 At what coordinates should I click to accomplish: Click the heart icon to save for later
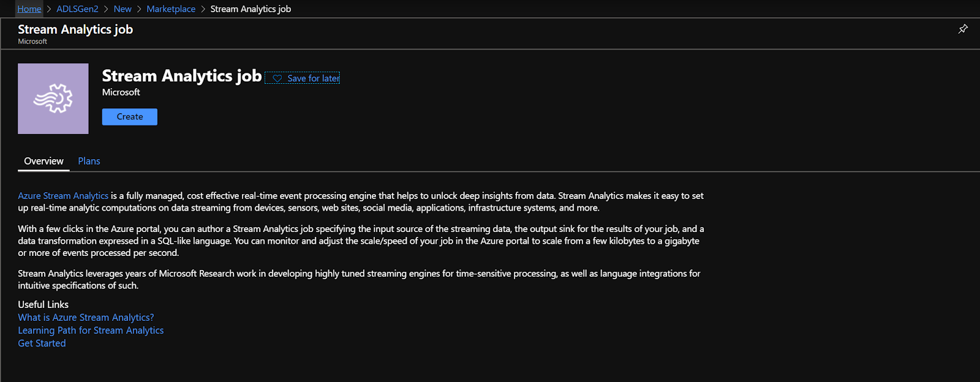click(277, 79)
